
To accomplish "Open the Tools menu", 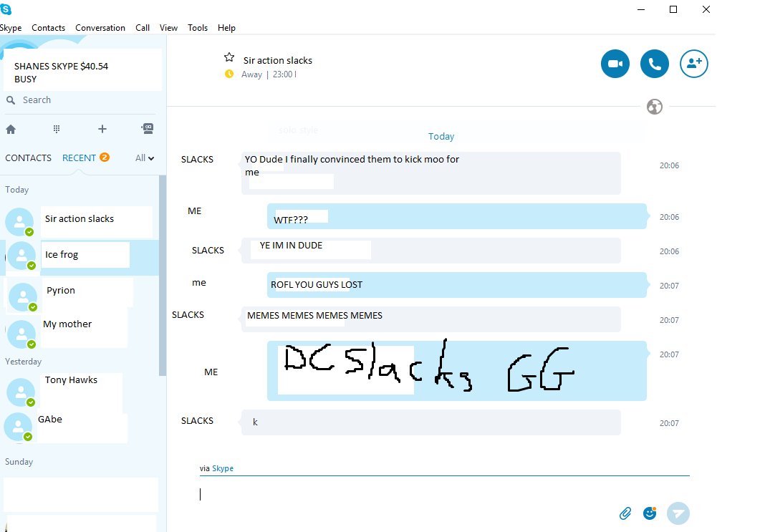I will [x=198, y=28].
